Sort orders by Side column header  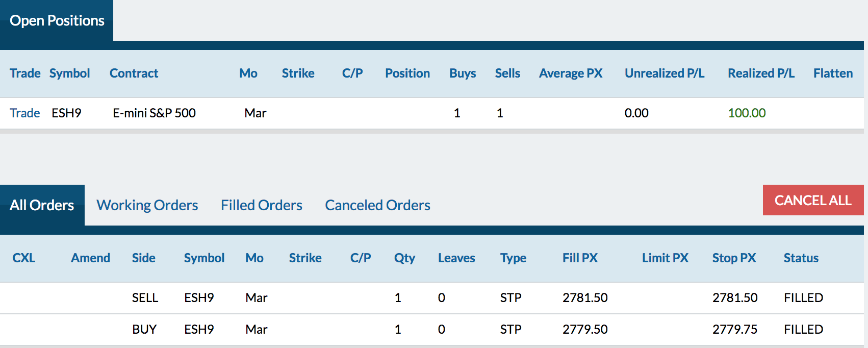144,258
